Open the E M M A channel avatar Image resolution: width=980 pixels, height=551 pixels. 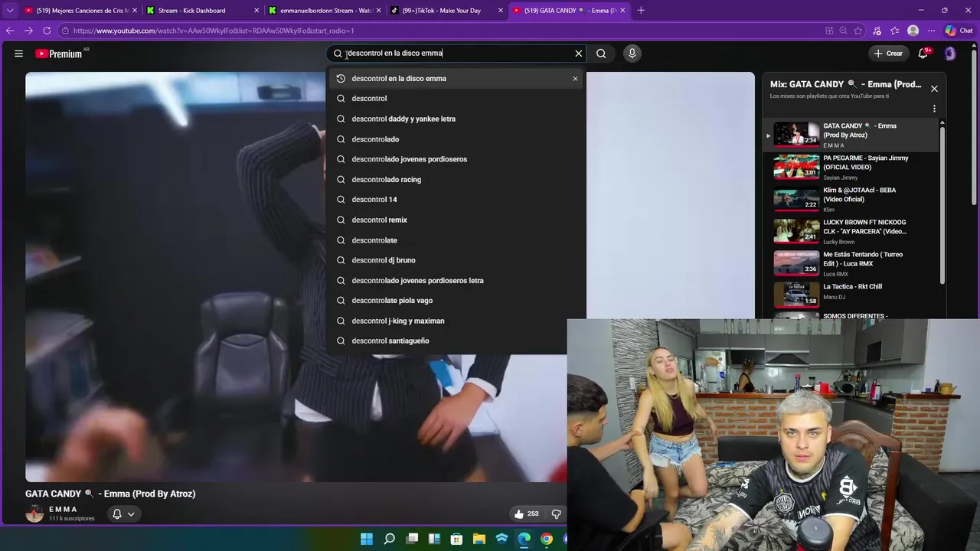(x=34, y=514)
